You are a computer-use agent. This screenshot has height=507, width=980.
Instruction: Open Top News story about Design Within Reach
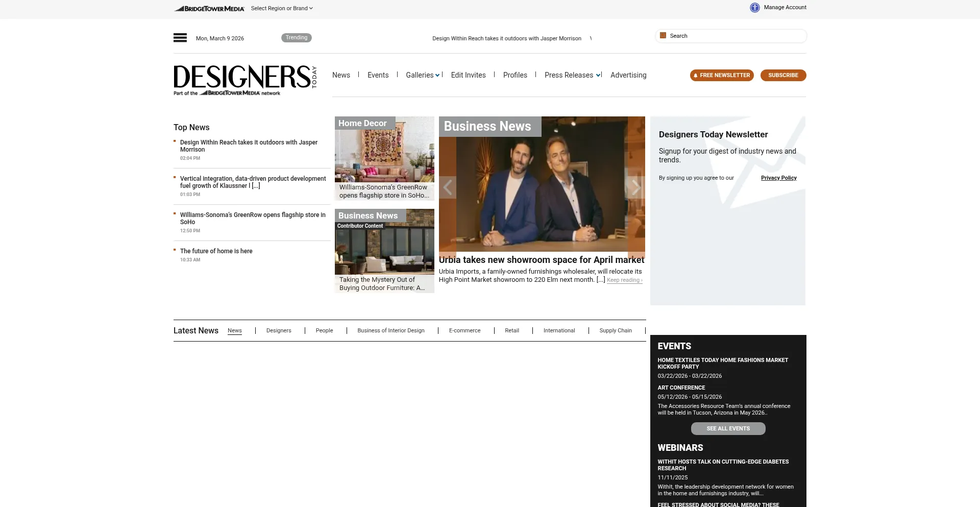[x=249, y=146]
